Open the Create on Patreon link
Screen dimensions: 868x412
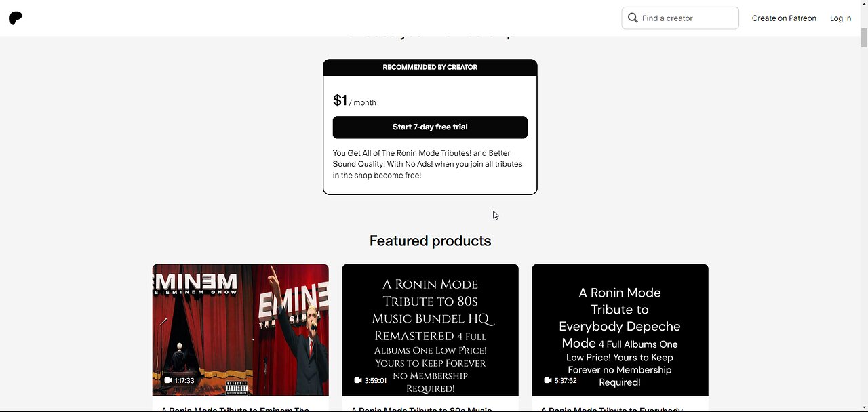pyautogui.click(x=784, y=18)
